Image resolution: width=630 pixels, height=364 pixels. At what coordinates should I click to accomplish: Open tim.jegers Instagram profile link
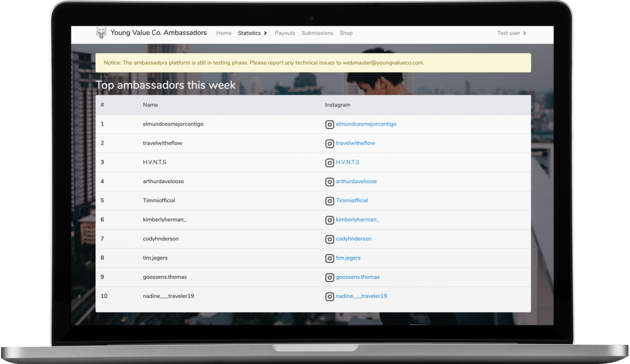348,258
